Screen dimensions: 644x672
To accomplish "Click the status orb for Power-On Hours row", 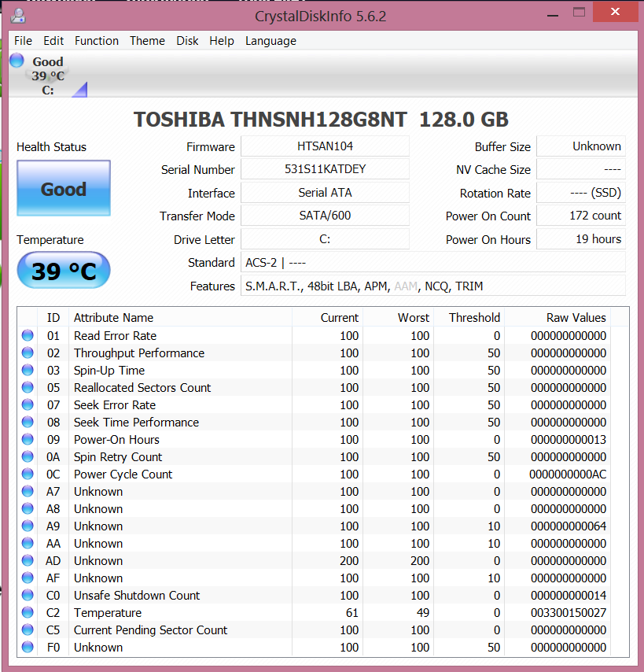I will 28,440.
